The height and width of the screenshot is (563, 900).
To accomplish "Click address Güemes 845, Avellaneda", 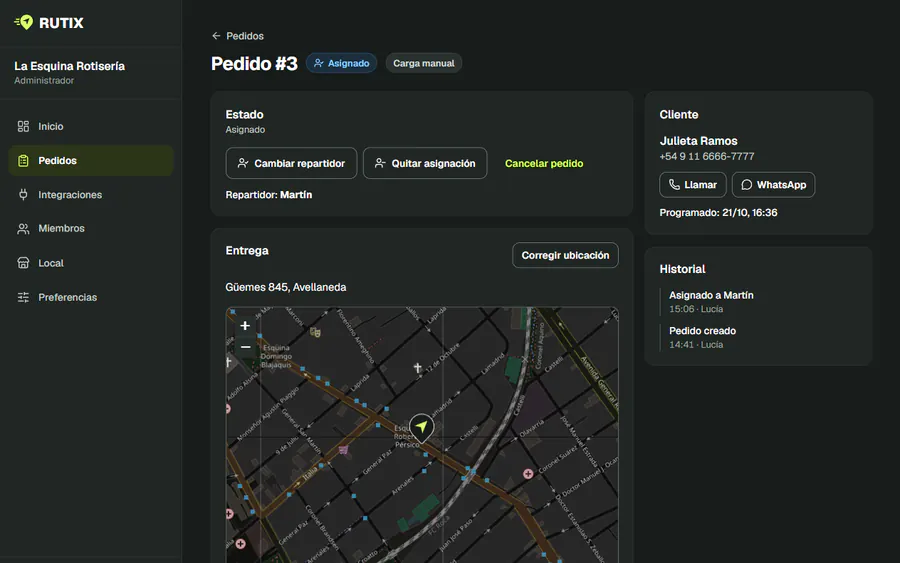I will (286, 287).
